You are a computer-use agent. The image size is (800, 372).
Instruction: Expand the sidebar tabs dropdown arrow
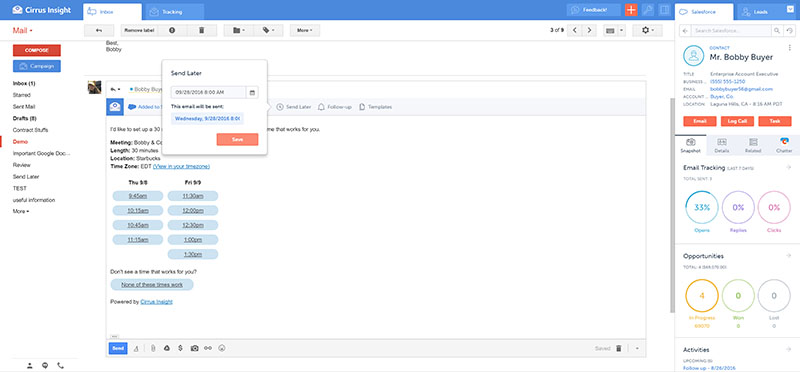(789, 8)
